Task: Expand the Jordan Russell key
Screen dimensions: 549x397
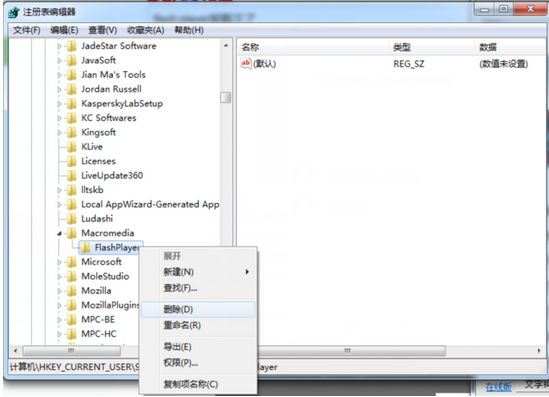Action: click(59, 89)
